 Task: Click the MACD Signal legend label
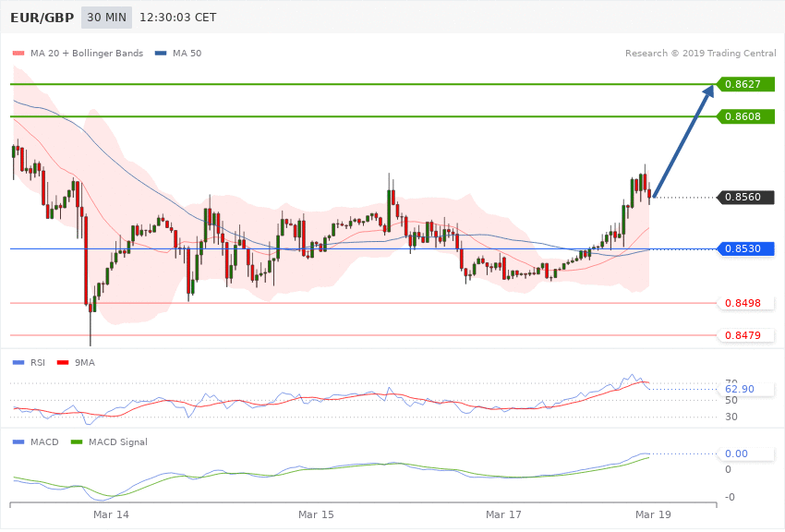coord(118,441)
